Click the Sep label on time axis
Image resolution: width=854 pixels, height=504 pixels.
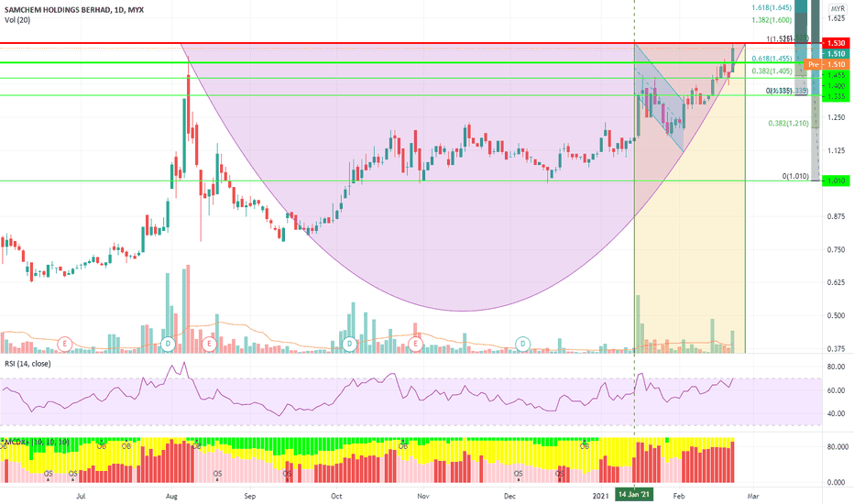click(249, 497)
